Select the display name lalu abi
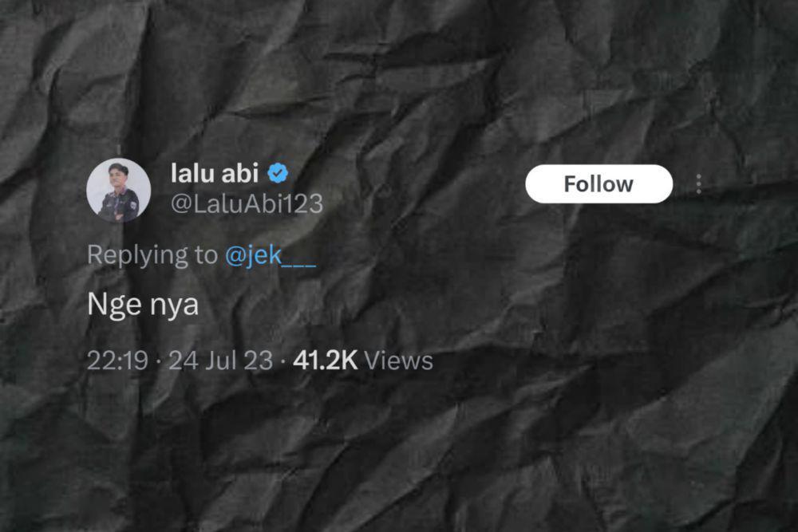The width and height of the screenshot is (798, 532). pos(215,173)
